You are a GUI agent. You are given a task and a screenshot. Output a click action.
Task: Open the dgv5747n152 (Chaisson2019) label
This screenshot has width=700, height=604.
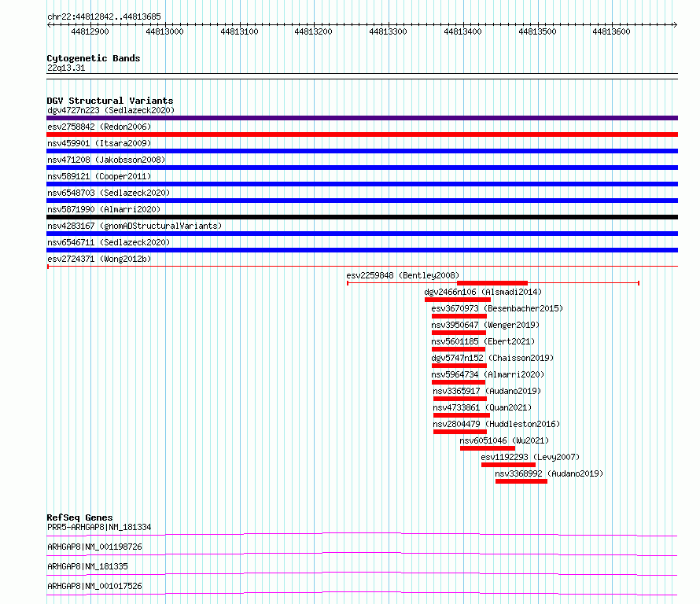492,358
